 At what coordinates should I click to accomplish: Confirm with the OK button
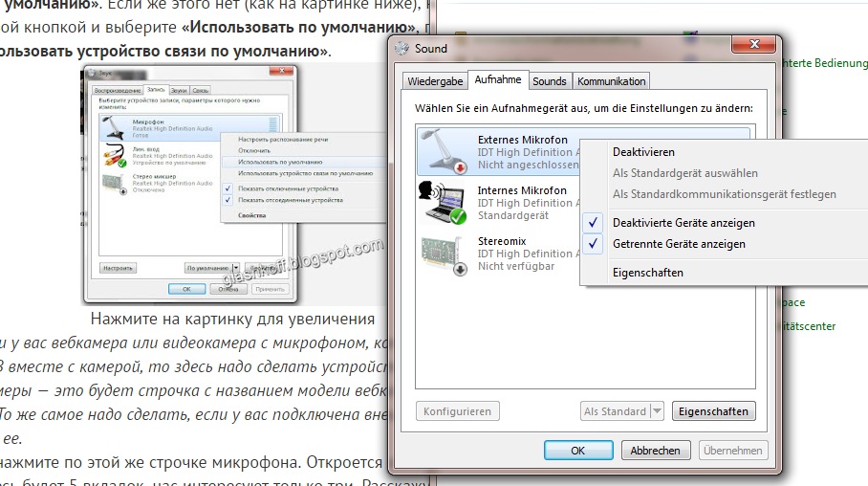coord(578,450)
